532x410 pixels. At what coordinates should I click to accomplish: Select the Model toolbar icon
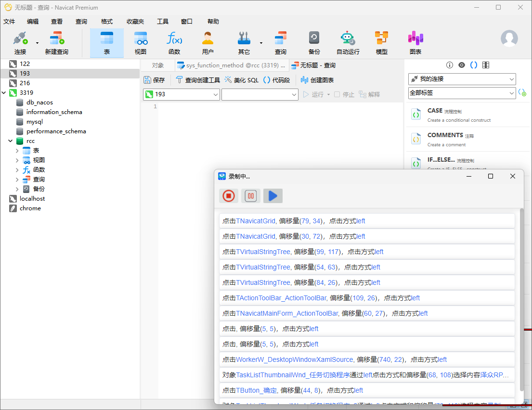381,43
